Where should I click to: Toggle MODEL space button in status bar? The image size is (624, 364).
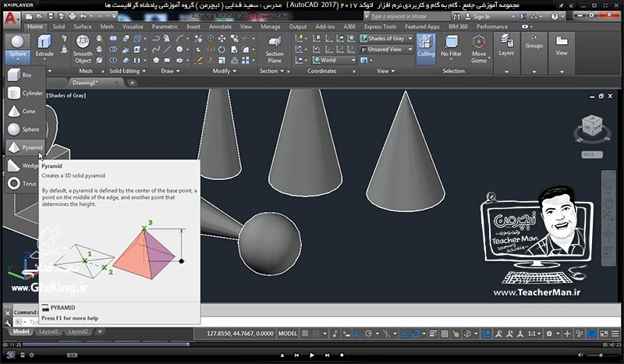[287, 334]
